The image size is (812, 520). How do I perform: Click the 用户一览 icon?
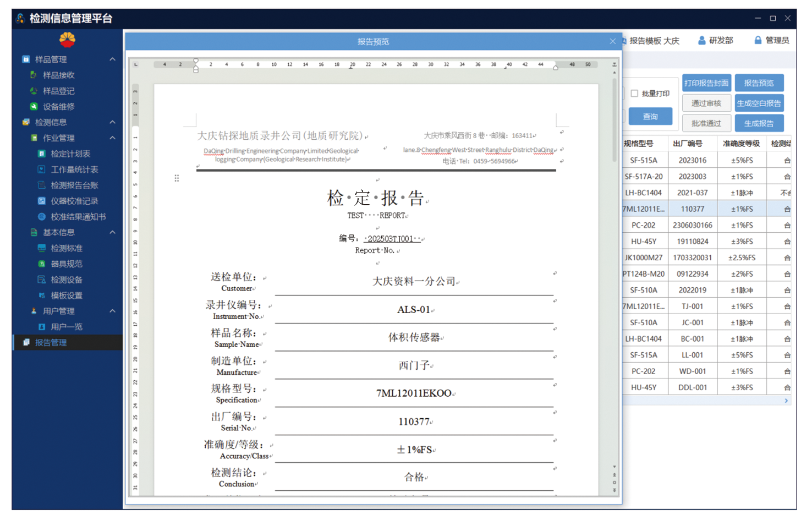pos(41,327)
